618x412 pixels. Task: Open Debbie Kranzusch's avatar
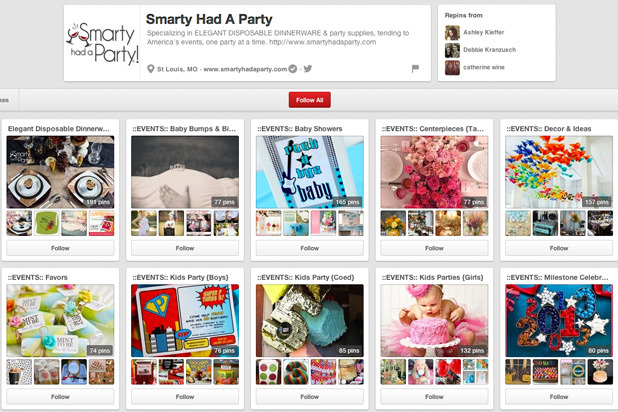[452, 50]
